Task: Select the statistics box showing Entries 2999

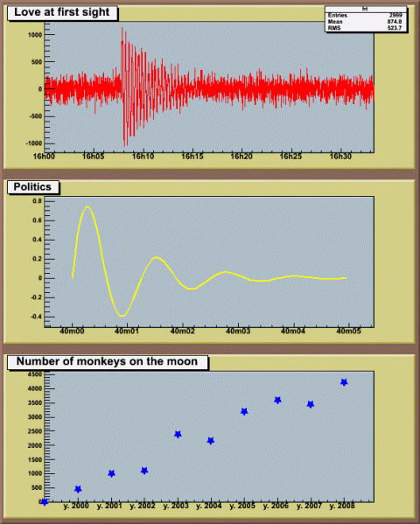Action: click(x=366, y=19)
